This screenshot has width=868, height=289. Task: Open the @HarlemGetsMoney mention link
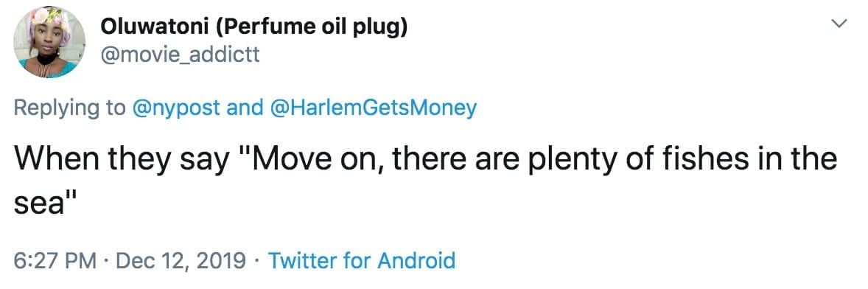372,108
